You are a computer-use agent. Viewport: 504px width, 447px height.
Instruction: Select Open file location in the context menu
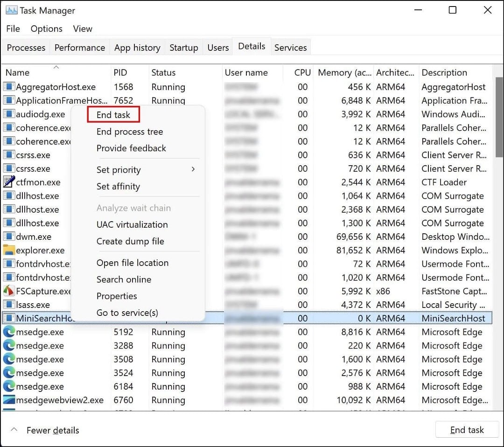point(133,263)
